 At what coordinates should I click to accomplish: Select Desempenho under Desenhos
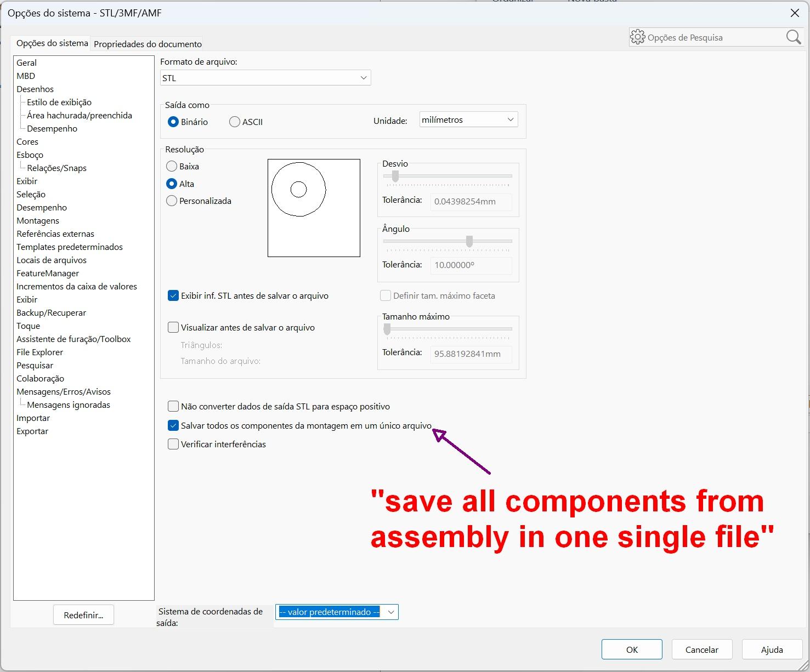point(52,128)
